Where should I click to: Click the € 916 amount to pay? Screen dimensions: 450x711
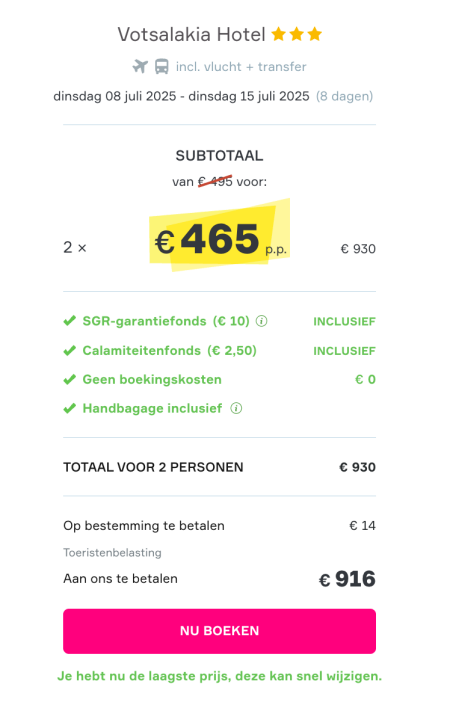(x=347, y=579)
